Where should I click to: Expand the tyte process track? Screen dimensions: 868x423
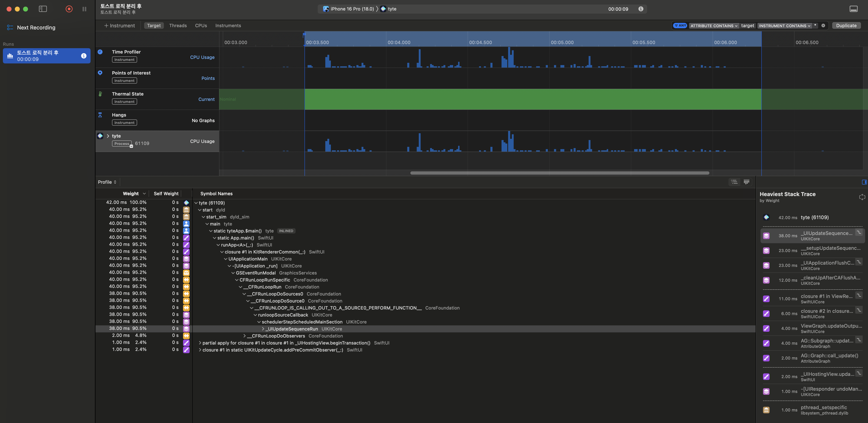coord(108,136)
